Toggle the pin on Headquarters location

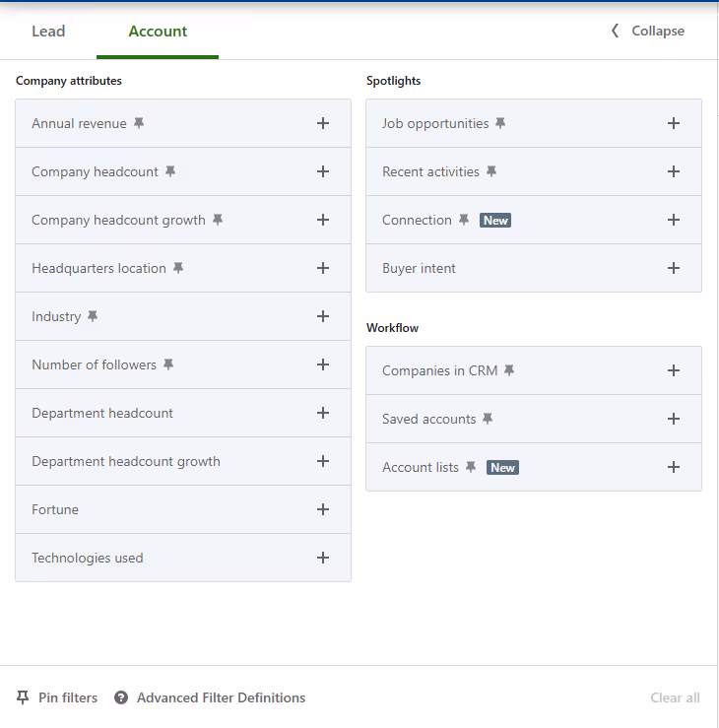pyautogui.click(x=178, y=268)
